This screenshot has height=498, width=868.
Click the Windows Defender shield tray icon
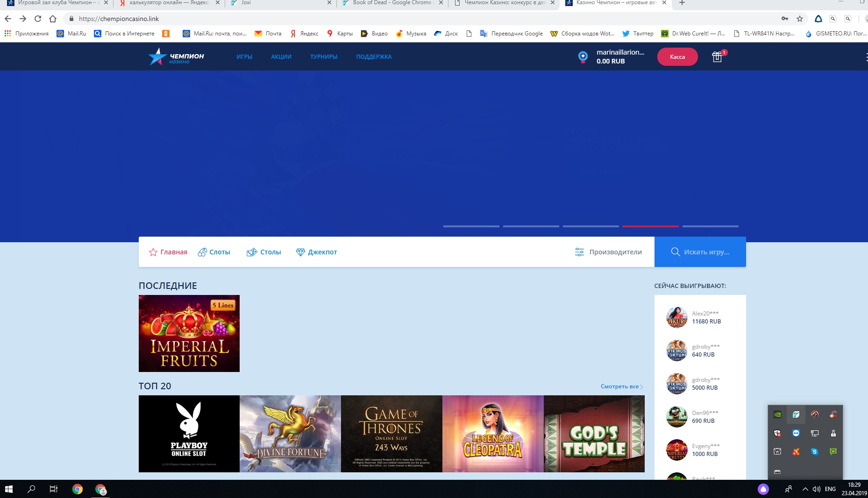[777, 433]
